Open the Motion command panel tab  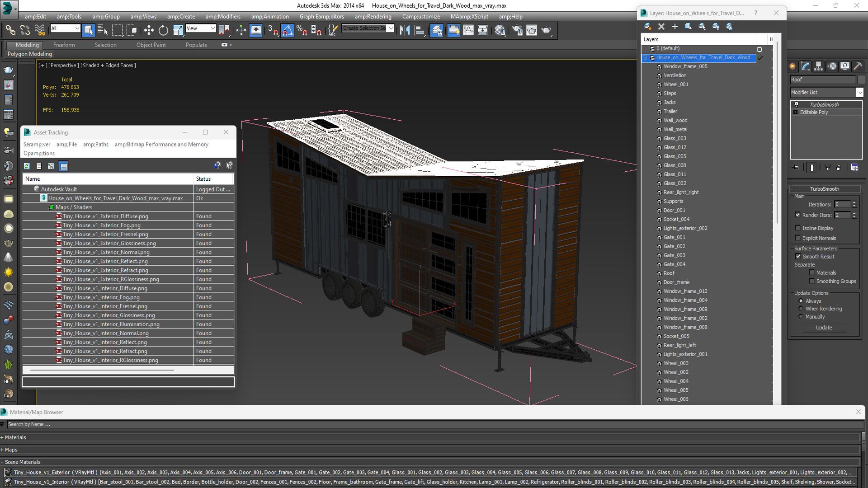(x=832, y=66)
